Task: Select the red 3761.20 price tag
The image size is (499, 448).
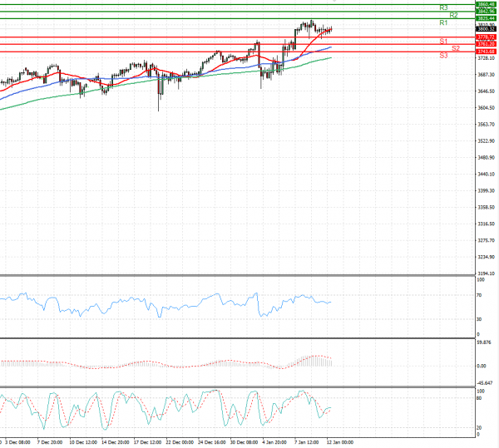Action: point(486,44)
